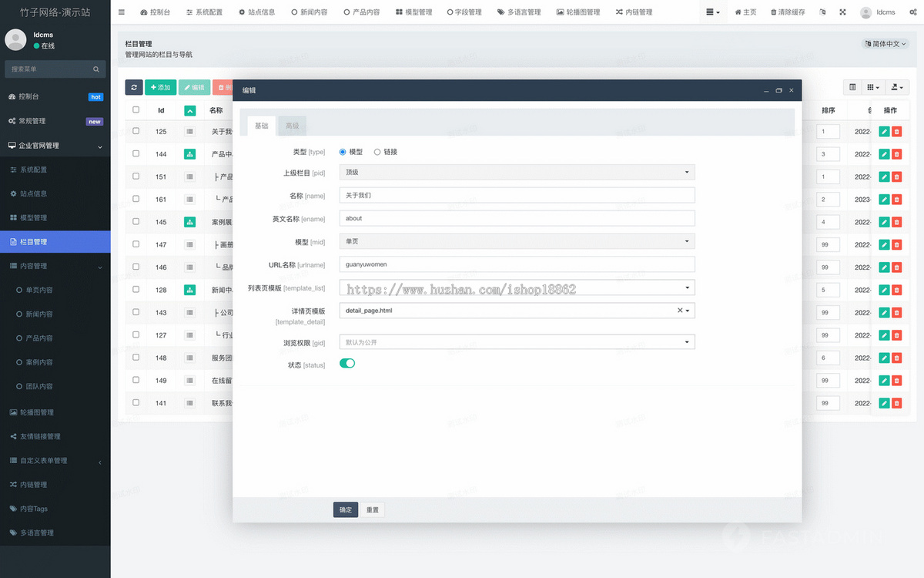Click the hamburger menu icon in top bar
This screenshot has width=924, height=578.
click(122, 12)
